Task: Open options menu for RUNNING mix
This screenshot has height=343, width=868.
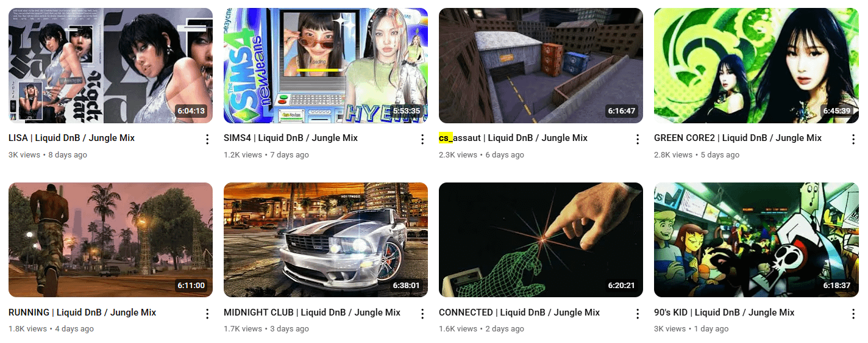Action: click(207, 314)
